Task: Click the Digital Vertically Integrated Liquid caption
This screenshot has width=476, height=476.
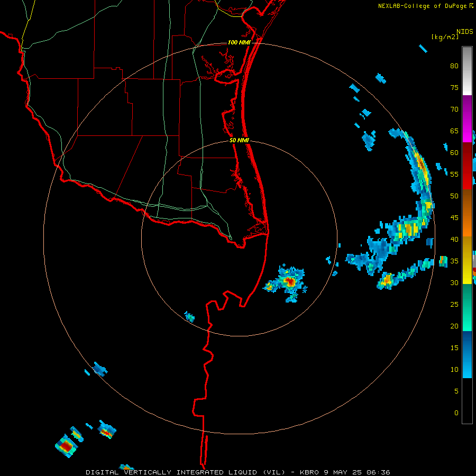Action: 238,472
